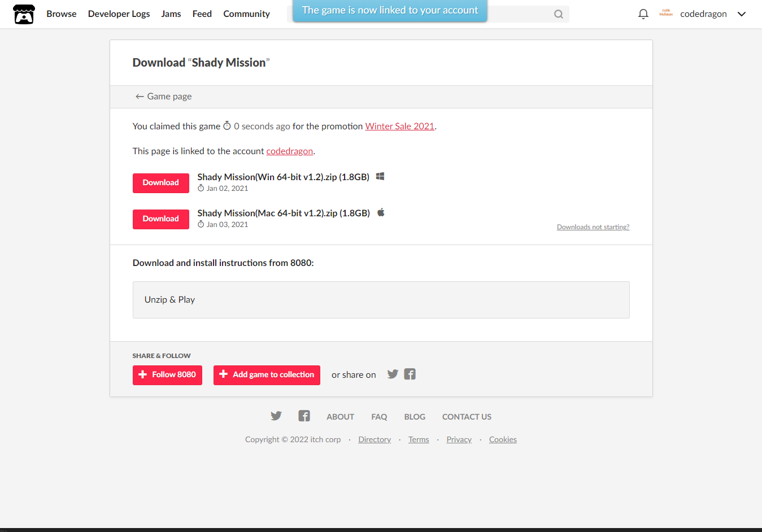Open the Feed page
This screenshot has height=532, width=762.
click(x=202, y=14)
